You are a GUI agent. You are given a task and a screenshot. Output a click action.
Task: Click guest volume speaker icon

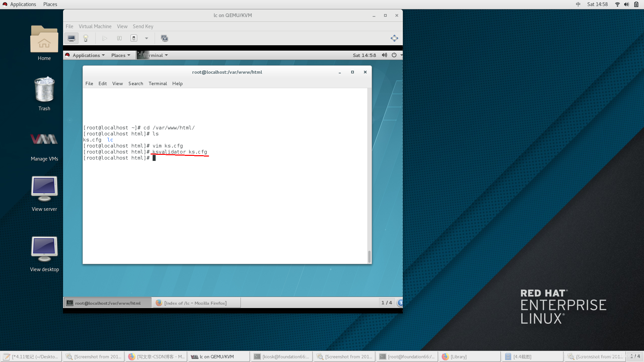click(x=384, y=55)
